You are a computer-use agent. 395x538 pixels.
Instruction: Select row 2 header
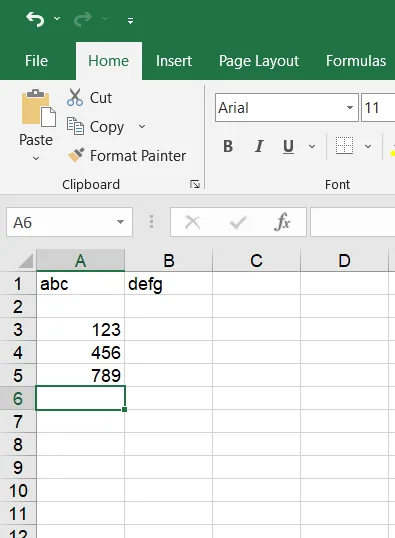[x=18, y=307]
